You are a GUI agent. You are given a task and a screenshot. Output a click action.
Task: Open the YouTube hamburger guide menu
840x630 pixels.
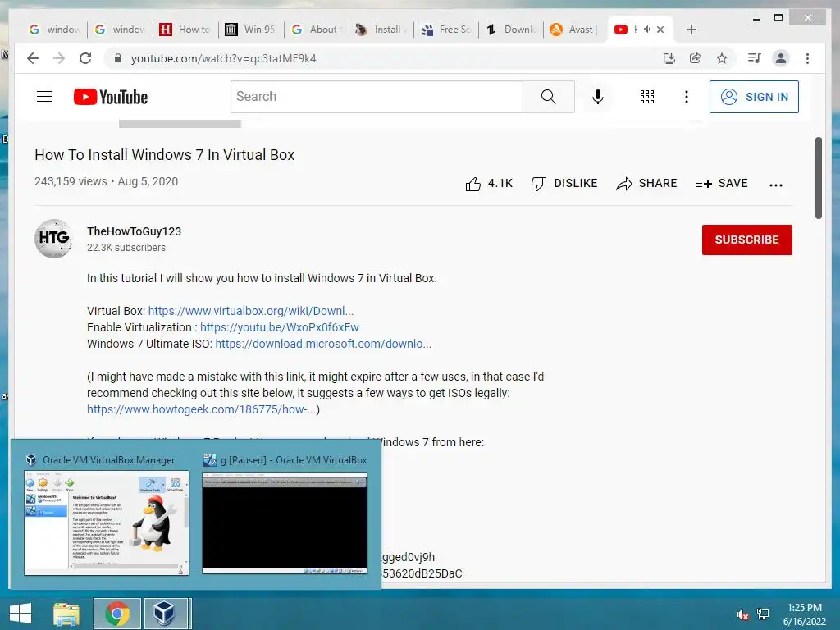coord(44,97)
